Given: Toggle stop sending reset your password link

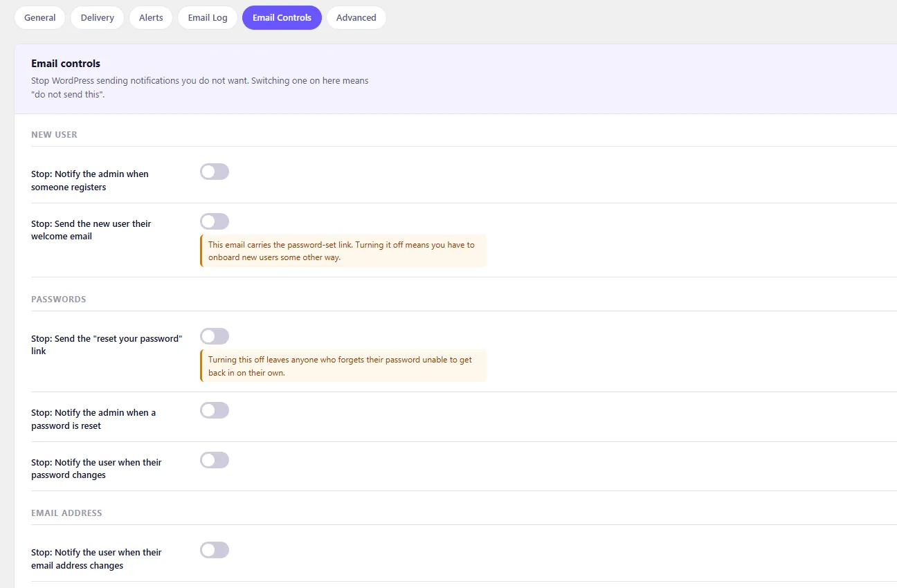Looking at the screenshot, I should point(215,336).
